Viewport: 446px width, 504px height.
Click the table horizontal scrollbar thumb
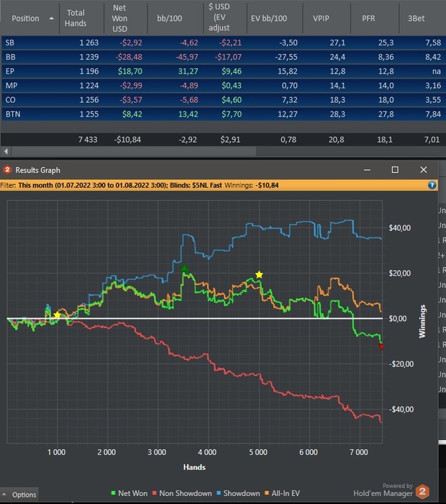click(134, 151)
